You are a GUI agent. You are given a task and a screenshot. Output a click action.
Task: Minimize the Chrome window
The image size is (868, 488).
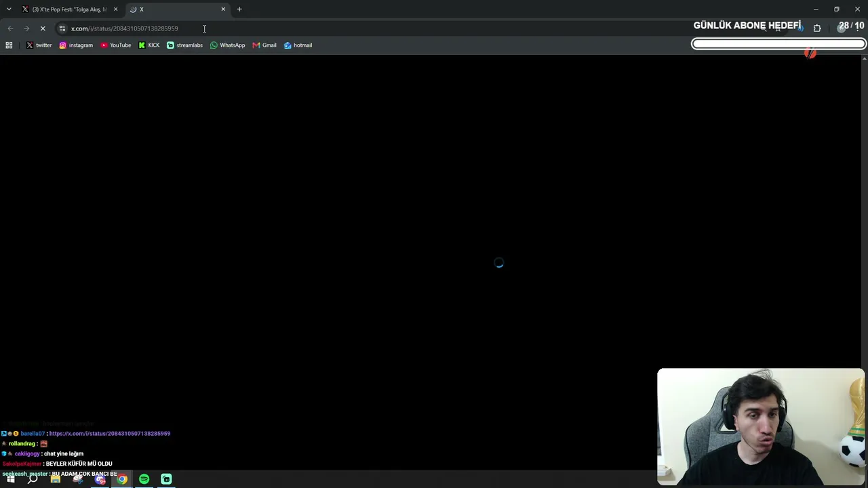(x=816, y=9)
